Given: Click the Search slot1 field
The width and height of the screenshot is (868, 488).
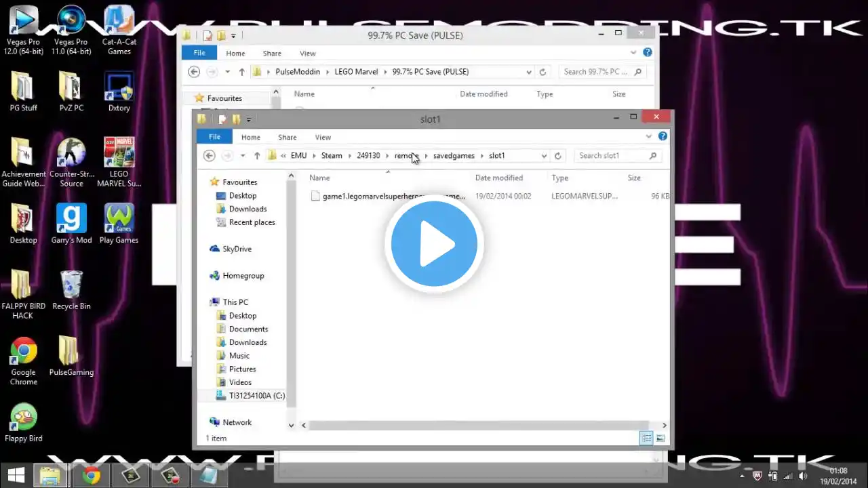Looking at the screenshot, I should [618, 156].
